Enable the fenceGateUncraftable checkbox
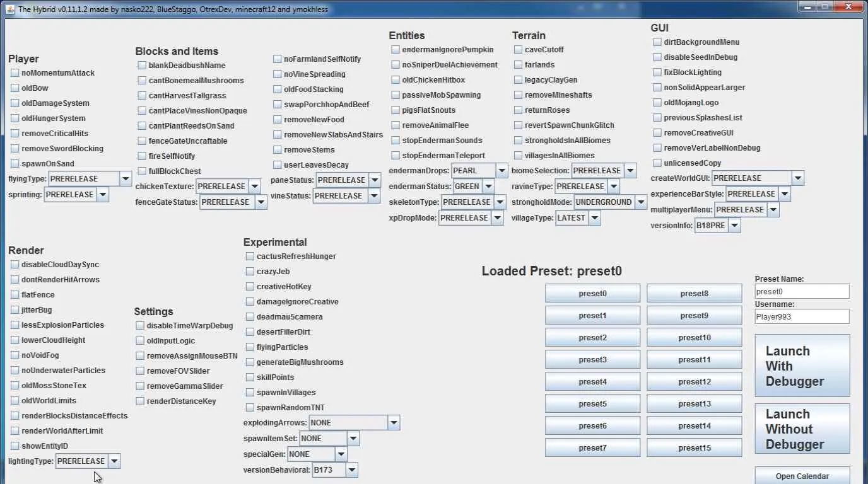Image resolution: width=868 pixels, height=484 pixels. tap(142, 141)
